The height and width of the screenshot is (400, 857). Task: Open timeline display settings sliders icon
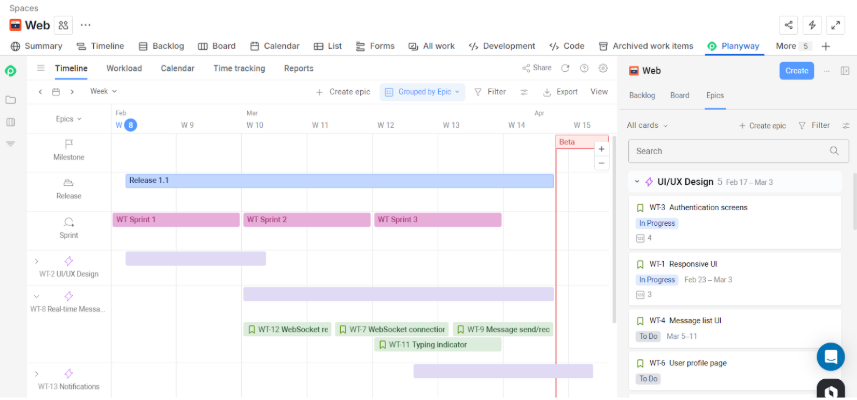pyautogui.click(x=524, y=92)
